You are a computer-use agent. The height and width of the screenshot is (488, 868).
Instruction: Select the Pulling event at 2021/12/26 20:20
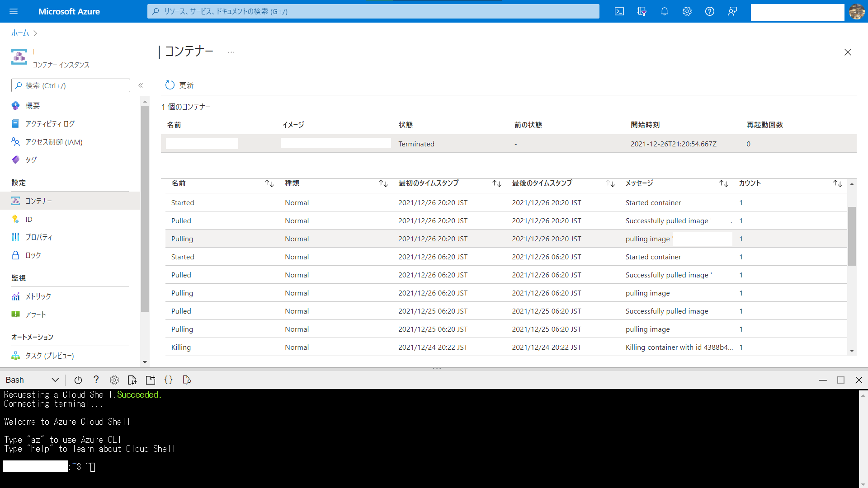pos(506,239)
